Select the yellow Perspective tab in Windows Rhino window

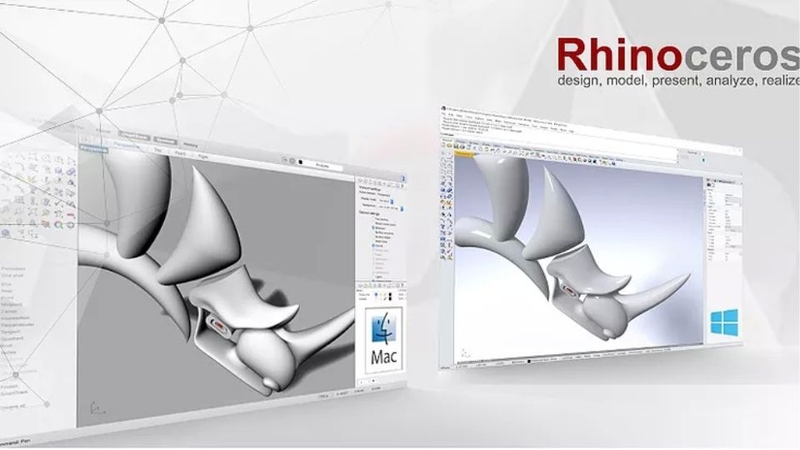tap(464, 153)
